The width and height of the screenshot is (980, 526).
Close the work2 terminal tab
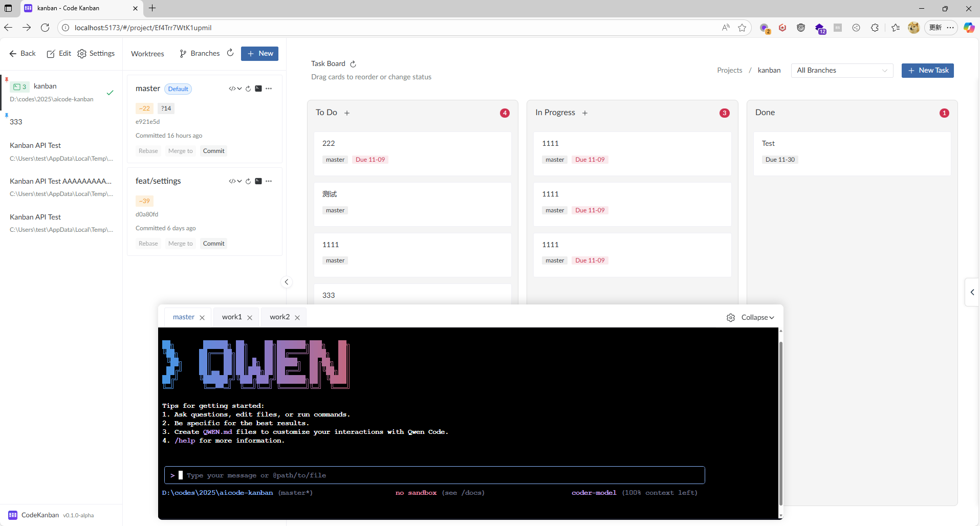coord(297,318)
